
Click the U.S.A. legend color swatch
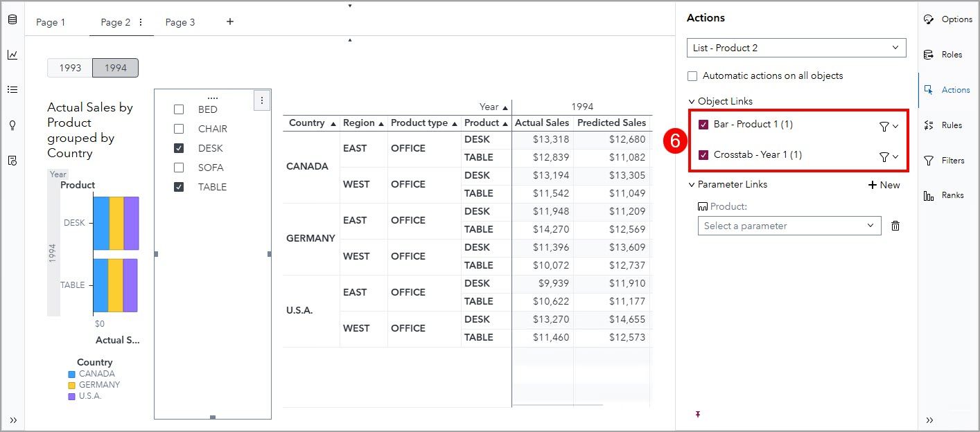point(71,397)
